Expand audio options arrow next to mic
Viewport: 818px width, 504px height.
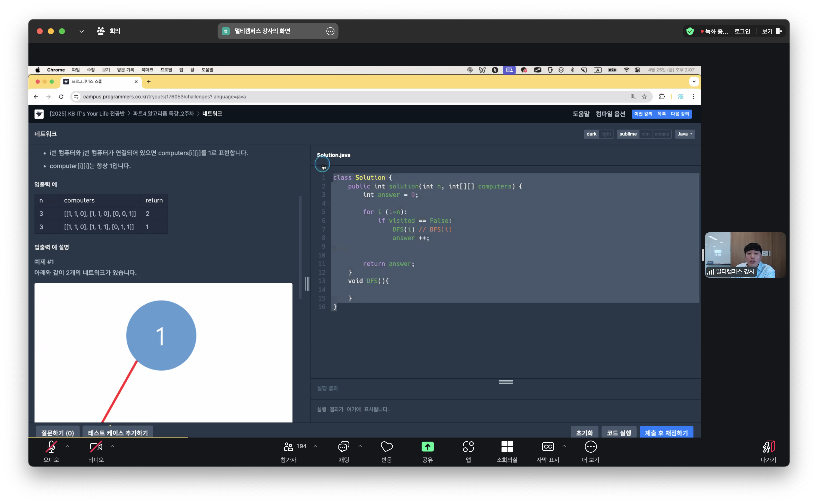coord(67,446)
